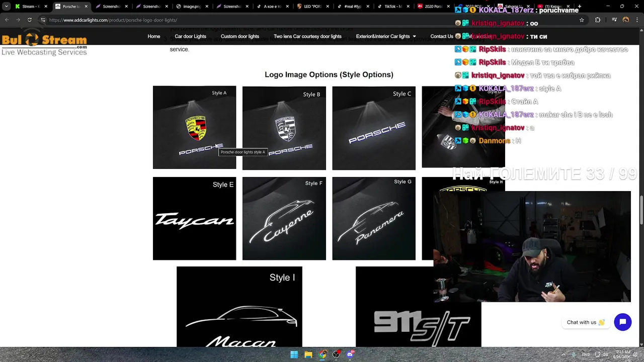Open the Home menu item
The image size is (644, 362).
point(154,36)
